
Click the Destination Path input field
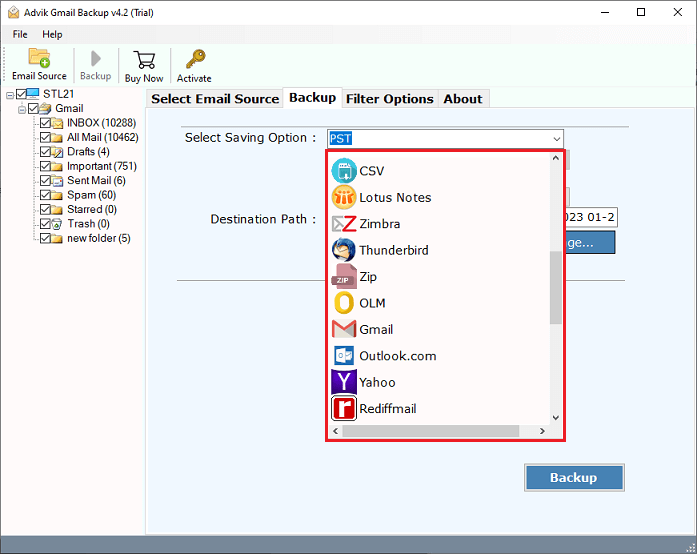tap(591, 217)
